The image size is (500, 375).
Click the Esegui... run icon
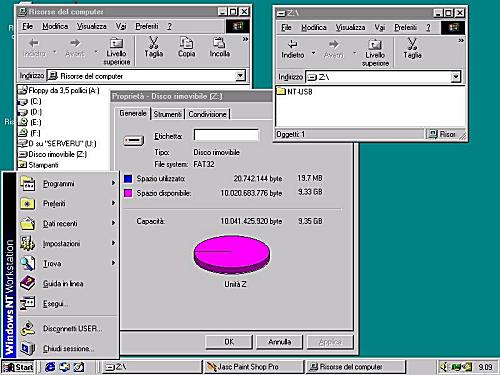27,303
